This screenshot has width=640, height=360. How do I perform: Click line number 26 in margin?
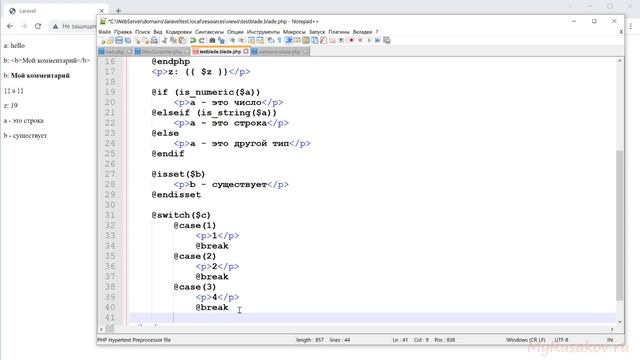pyautogui.click(x=110, y=164)
